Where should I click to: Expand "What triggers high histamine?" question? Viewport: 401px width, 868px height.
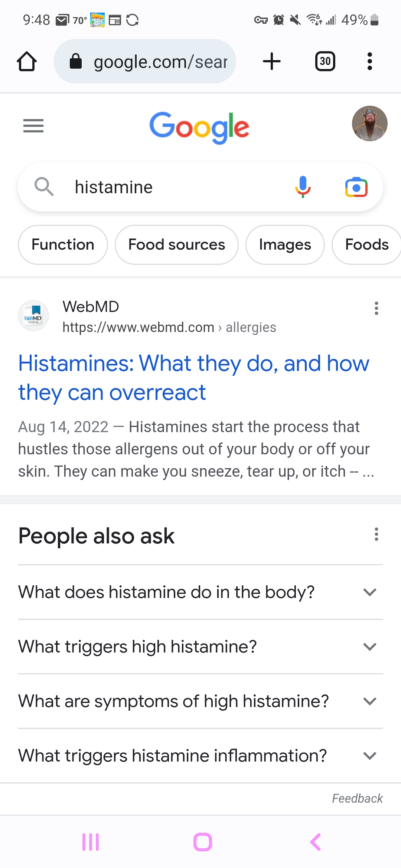point(200,647)
